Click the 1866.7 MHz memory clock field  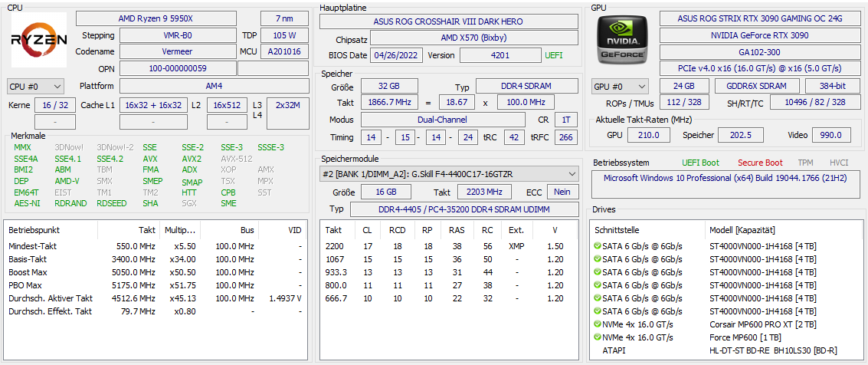coord(390,103)
